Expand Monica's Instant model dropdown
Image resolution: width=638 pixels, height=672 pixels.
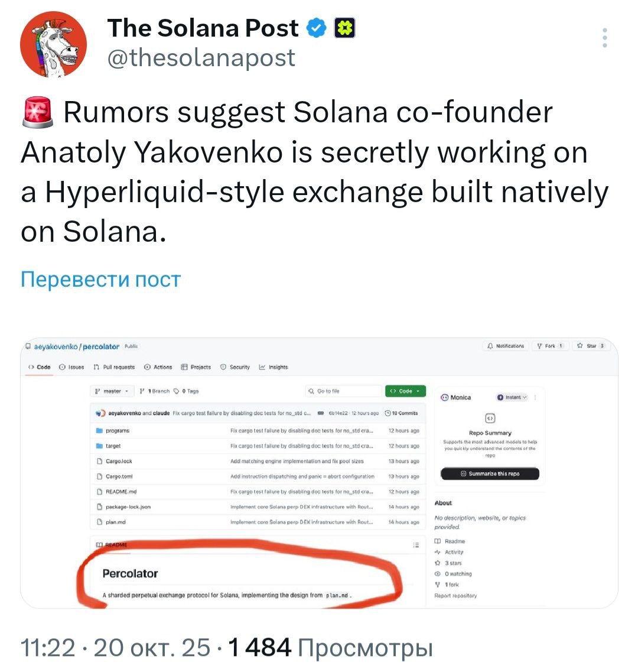coord(512,398)
